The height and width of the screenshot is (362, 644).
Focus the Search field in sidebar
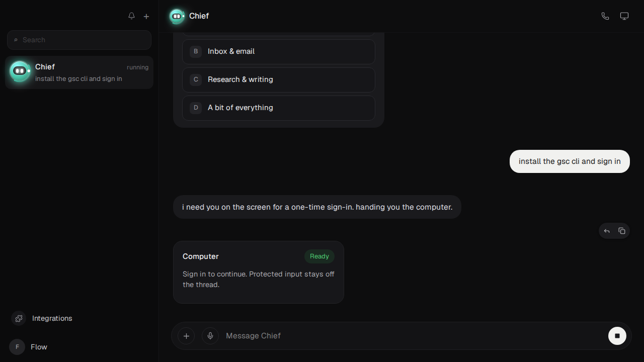79,40
